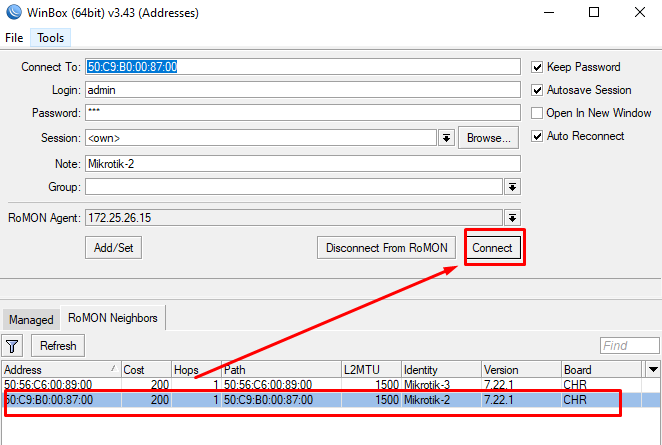Select the Mikrotik-3 neighbor row
This screenshot has width=662, height=445.
(300, 384)
